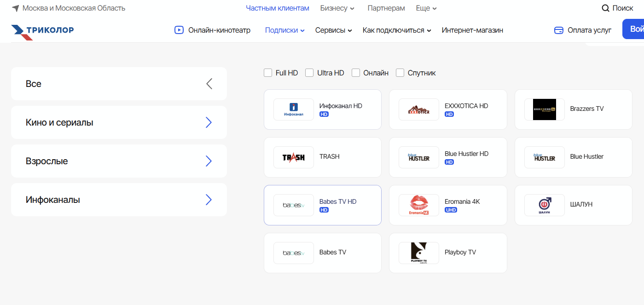644x305 pixels.
Task: Switch to Частным клиентам tab
Action: click(x=278, y=8)
